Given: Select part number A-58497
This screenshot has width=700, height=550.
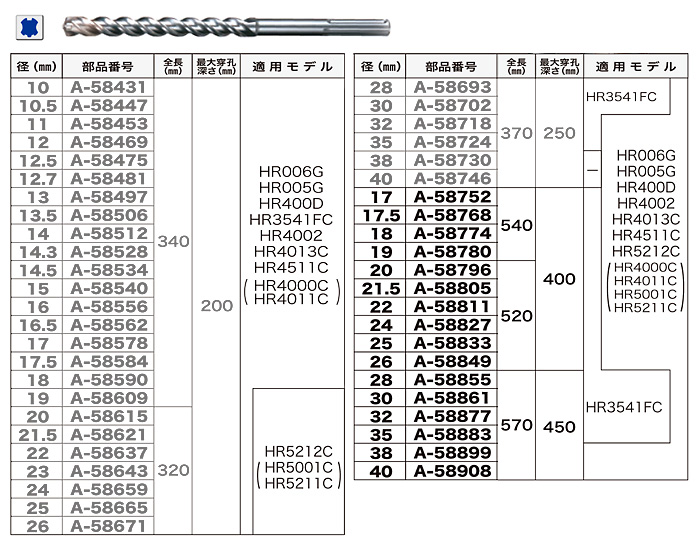Looking at the screenshot, I should click(x=109, y=197).
